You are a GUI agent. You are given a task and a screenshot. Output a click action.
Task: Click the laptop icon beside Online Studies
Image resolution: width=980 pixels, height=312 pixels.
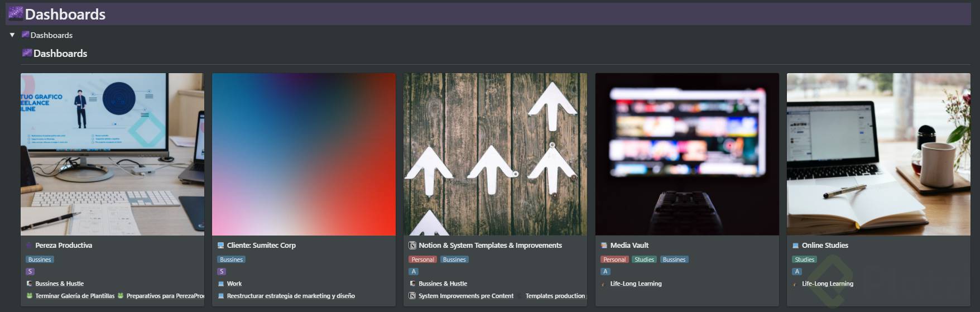[796, 245]
